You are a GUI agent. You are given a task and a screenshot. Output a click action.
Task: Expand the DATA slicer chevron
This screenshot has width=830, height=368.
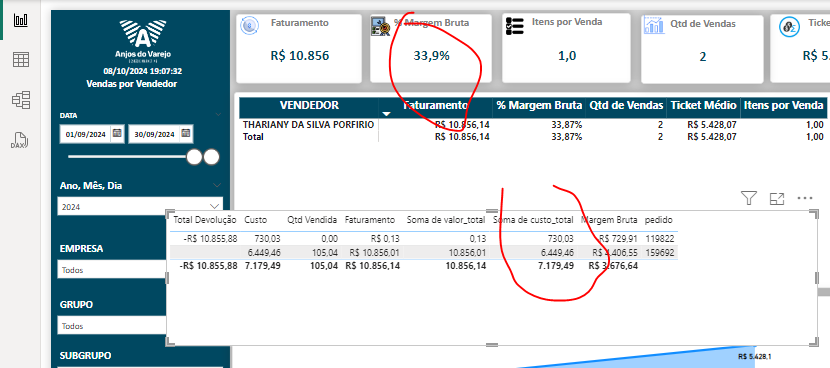[218, 114]
